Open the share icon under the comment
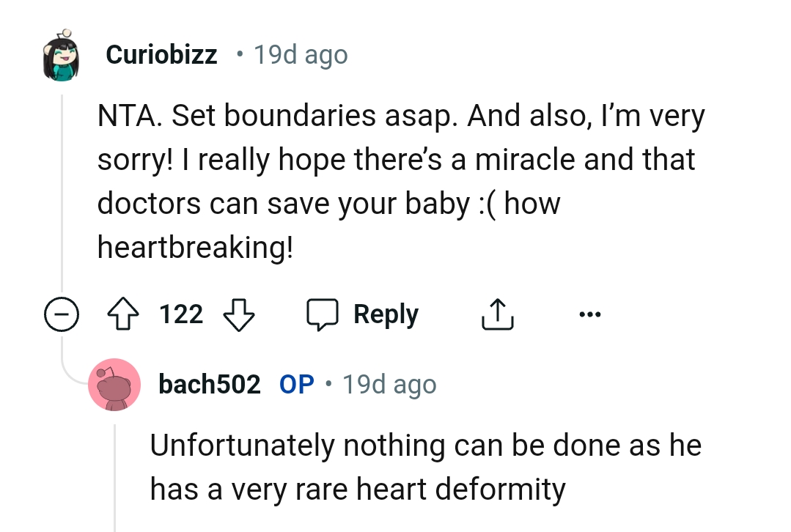 click(x=497, y=314)
